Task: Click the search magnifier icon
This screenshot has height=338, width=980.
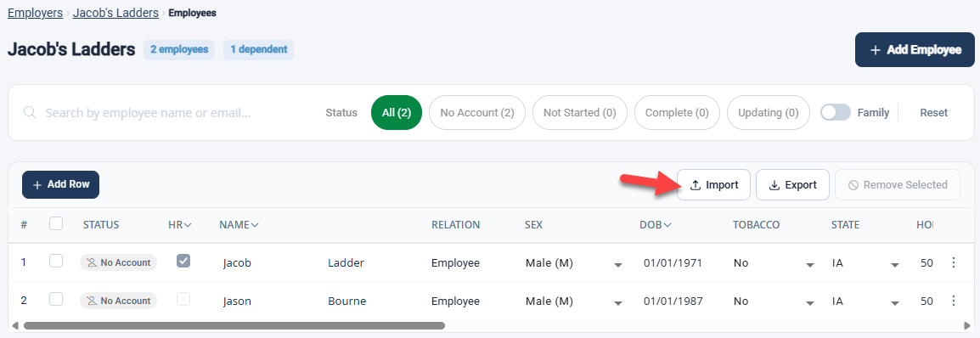Action: [30, 112]
